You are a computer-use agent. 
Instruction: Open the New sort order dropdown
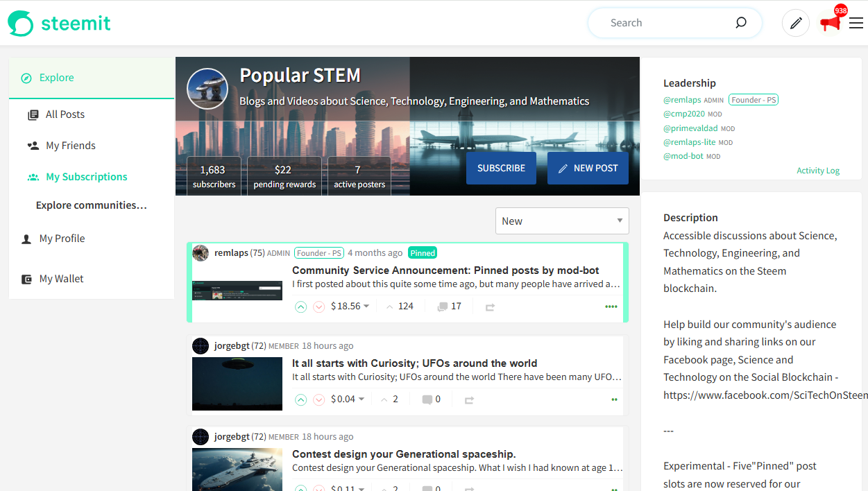coord(562,221)
